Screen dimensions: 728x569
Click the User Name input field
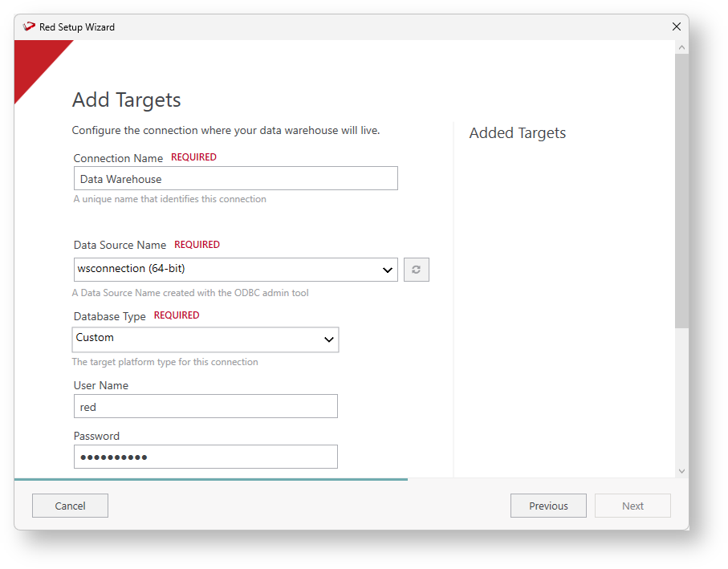(205, 406)
